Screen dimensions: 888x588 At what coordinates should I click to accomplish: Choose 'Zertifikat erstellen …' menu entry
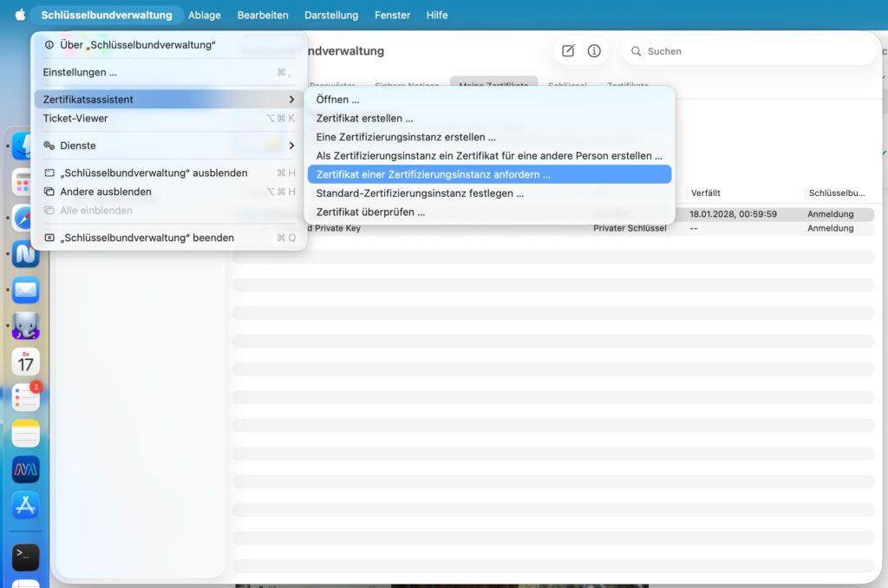364,118
